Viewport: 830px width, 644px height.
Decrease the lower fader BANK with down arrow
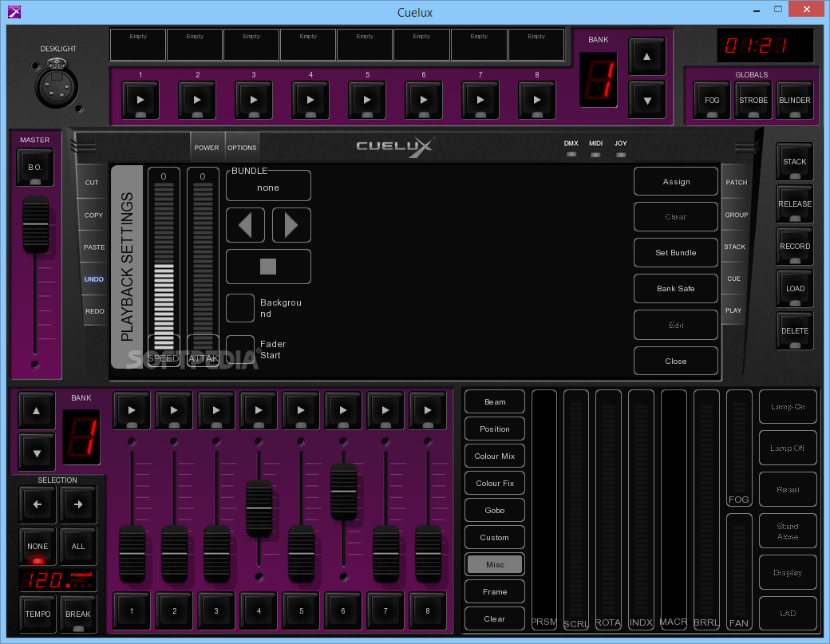tap(37, 452)
